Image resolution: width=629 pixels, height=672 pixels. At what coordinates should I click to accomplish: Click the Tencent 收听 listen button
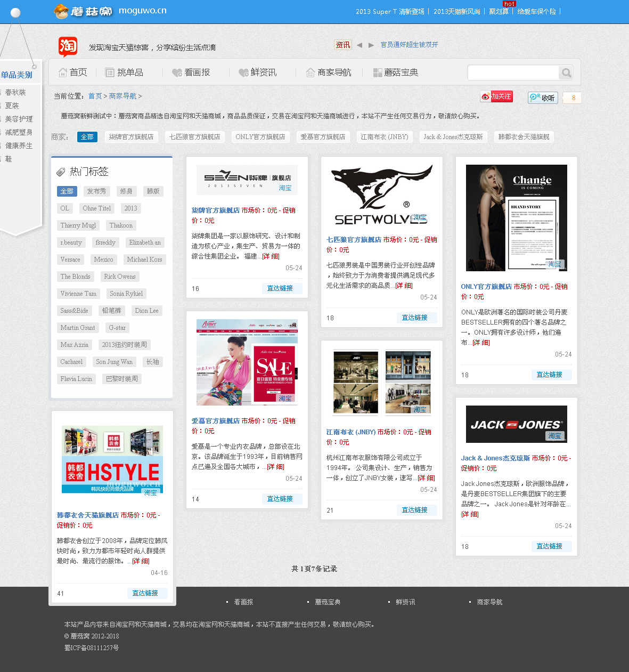542,98
